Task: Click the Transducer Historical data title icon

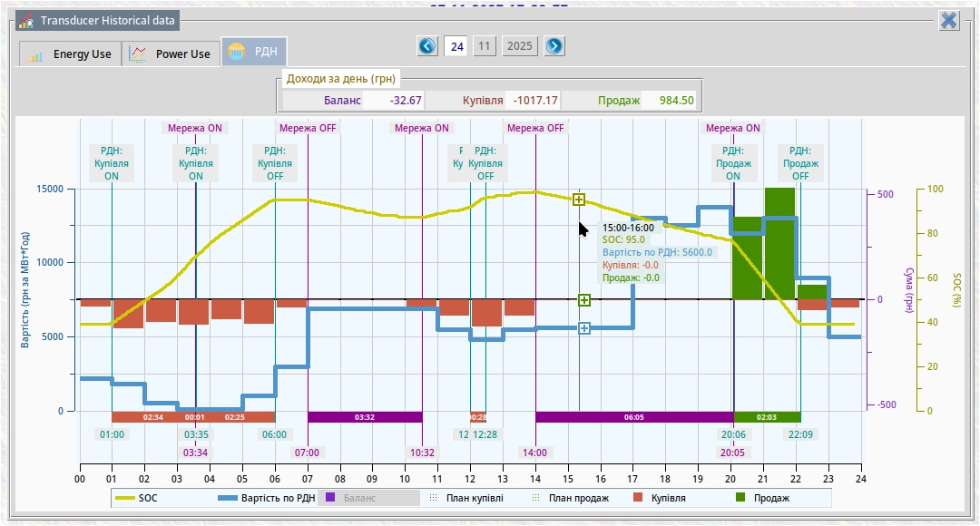Action: pyautogui.click(x=26, y=21)
